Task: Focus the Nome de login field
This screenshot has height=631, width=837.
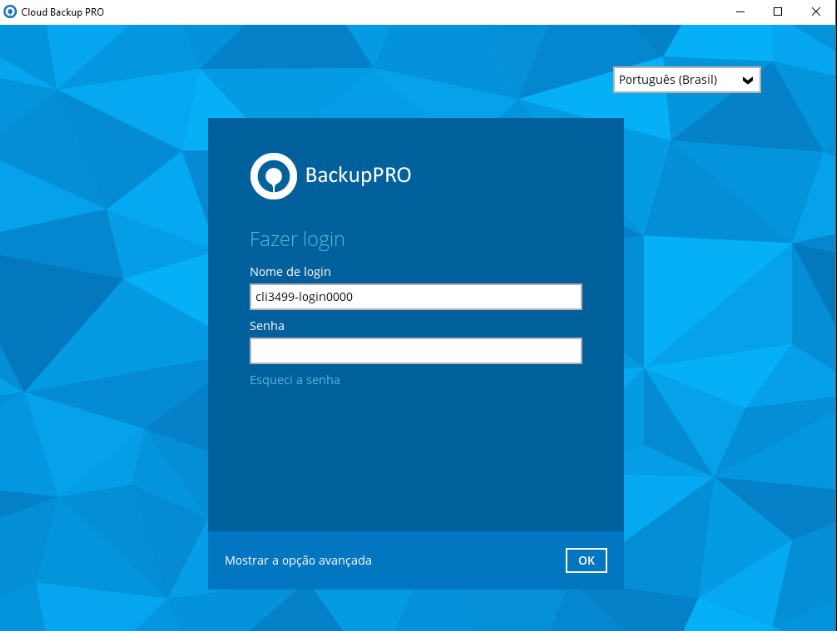Action: pos(415,297)
